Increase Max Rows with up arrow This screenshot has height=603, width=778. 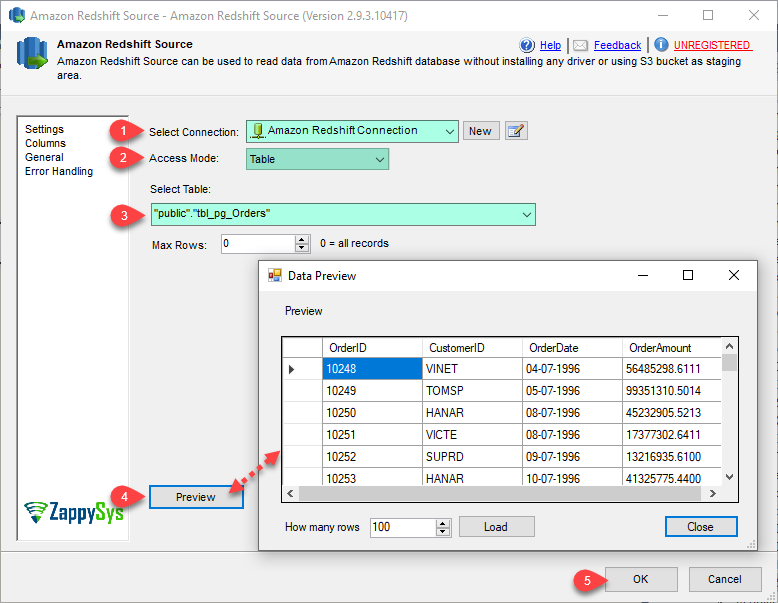302,240
